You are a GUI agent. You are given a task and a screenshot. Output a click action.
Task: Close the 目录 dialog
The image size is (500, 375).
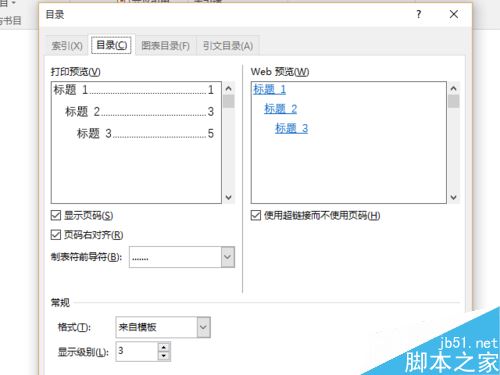point(454,14)
